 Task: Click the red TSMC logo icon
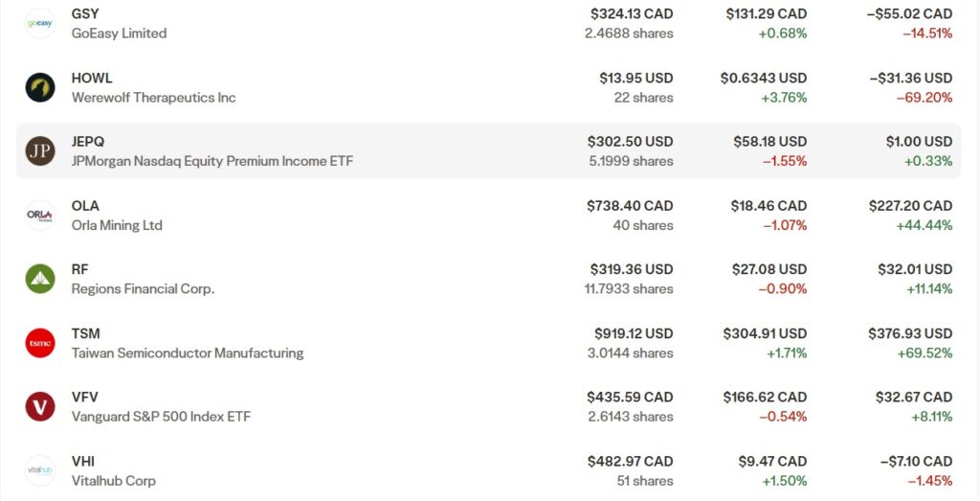[40, 343]
